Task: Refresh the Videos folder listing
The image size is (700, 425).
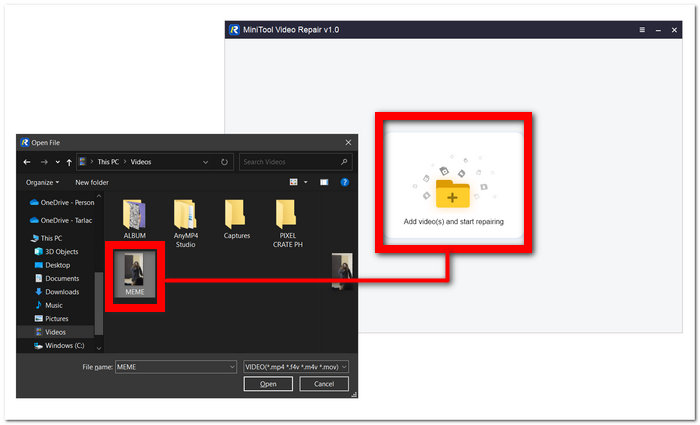Action: [224, 162]
